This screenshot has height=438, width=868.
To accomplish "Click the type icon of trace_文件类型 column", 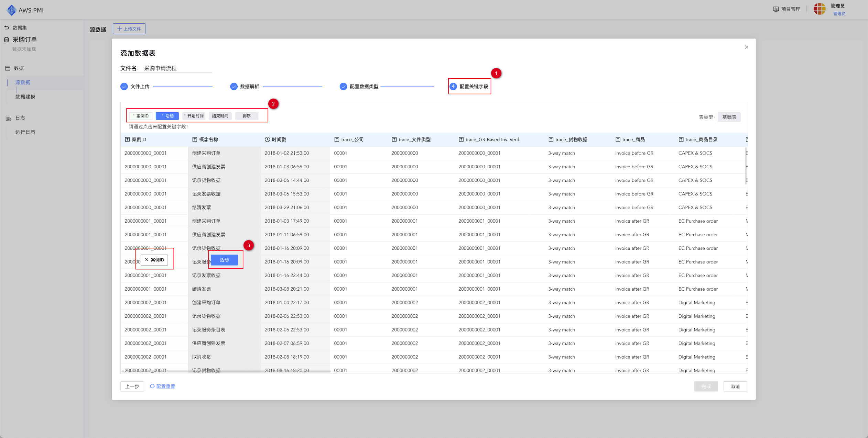I will coord(394,139).
